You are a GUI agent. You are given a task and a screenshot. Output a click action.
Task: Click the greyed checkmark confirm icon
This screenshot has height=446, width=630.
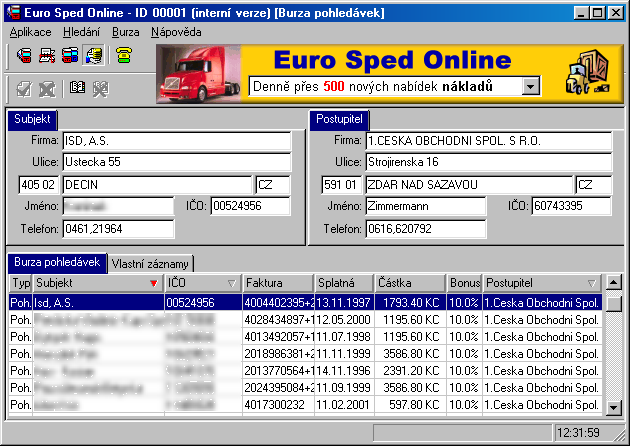pyautogui.click(x=24, y=88)
